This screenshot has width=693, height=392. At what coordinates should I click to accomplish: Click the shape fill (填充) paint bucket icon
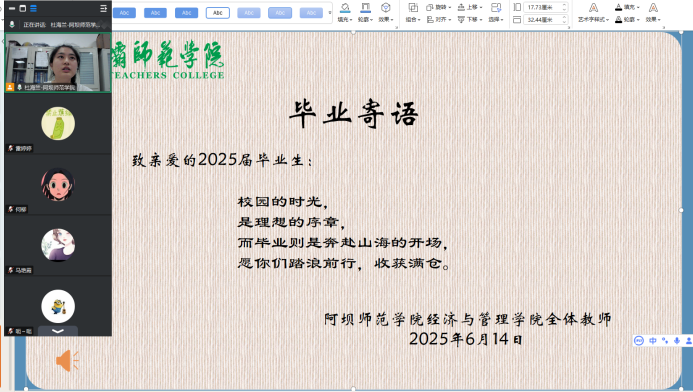pos(345,8)
